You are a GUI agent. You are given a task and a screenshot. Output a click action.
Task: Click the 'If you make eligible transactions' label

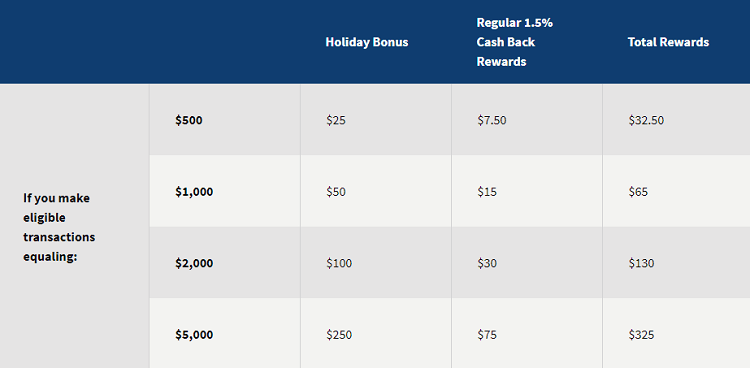pos(59,227)
